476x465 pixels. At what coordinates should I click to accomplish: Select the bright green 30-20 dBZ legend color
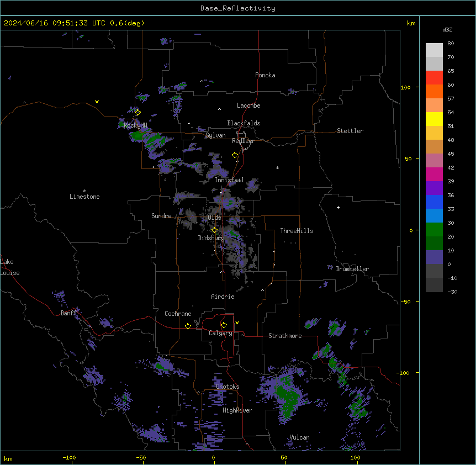point(434,230)
